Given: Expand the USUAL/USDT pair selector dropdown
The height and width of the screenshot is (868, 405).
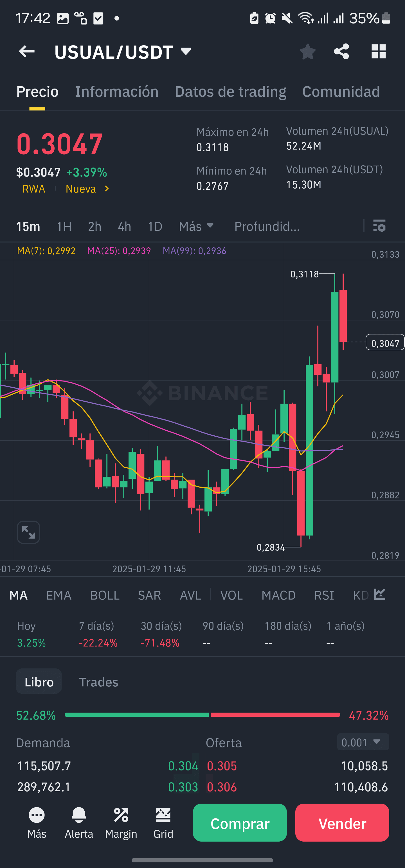Looking at the screenshot, I should pos(186,51).
